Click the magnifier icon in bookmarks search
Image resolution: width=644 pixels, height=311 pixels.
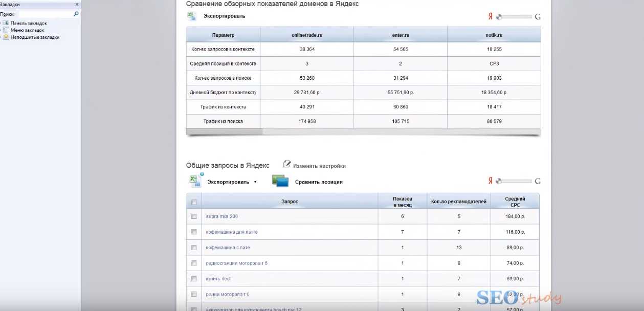76,14
